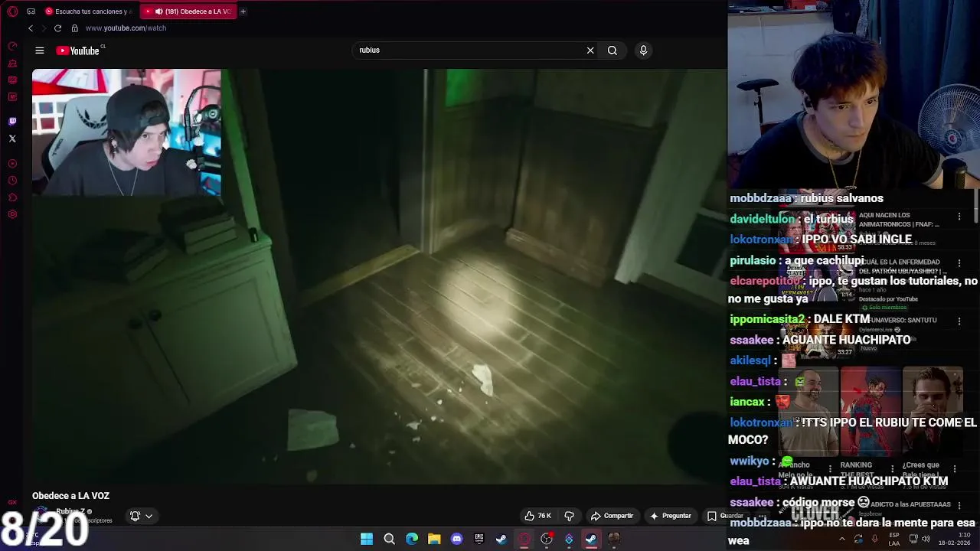Go to YouTube home via logo
Viewport: 980px width, 551px height.
(x=80, y=51)
